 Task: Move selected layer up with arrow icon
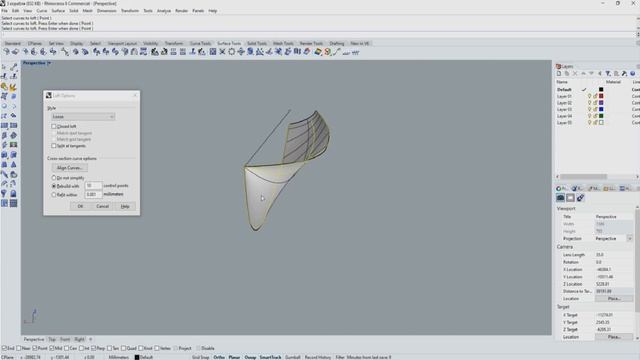click(583, 73)
